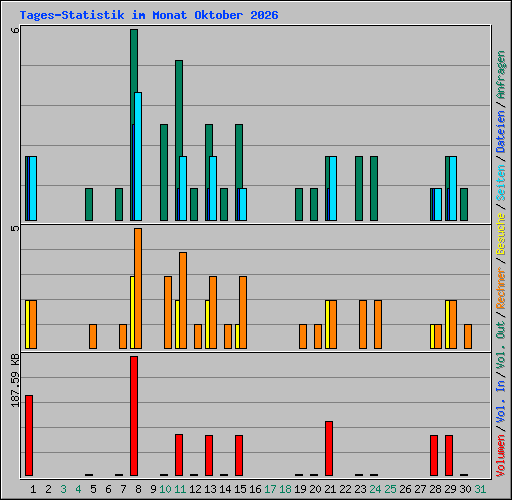
Task: Click the red Volumen bar on day 1
Action: (x=29, y=435)
